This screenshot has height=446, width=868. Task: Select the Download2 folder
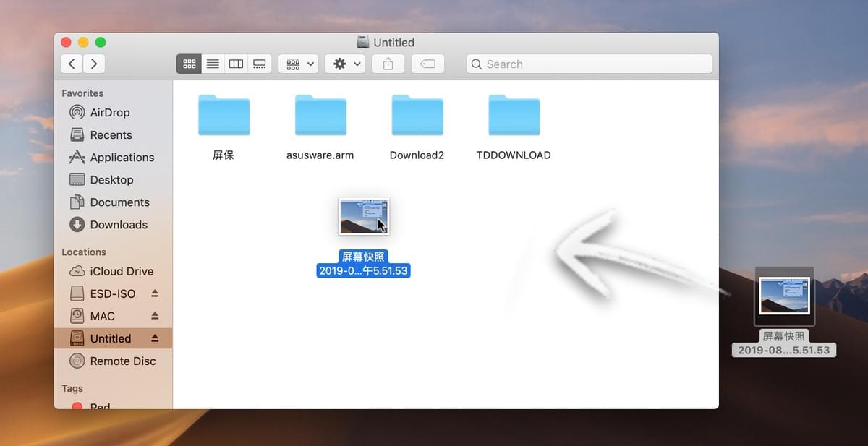point(417,116)
